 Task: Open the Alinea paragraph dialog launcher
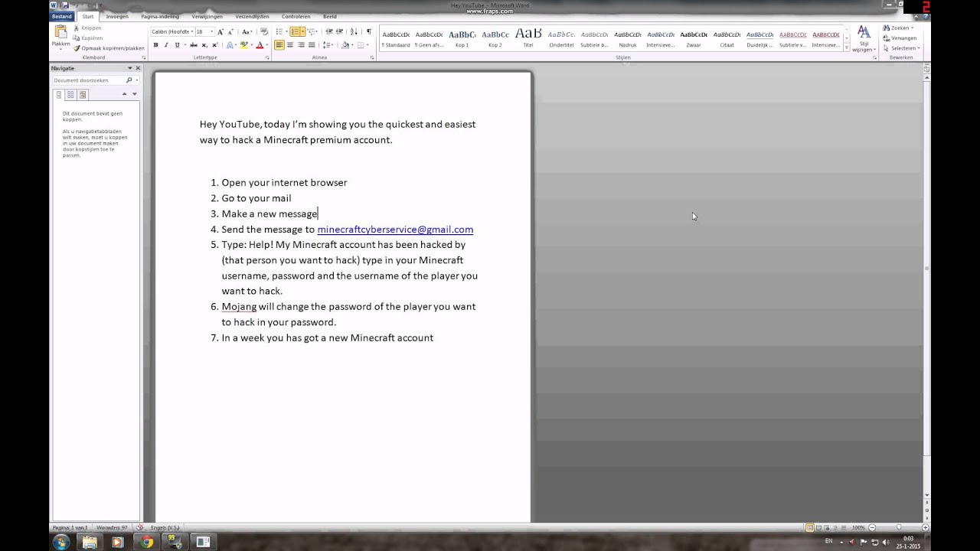coord(373,57)
